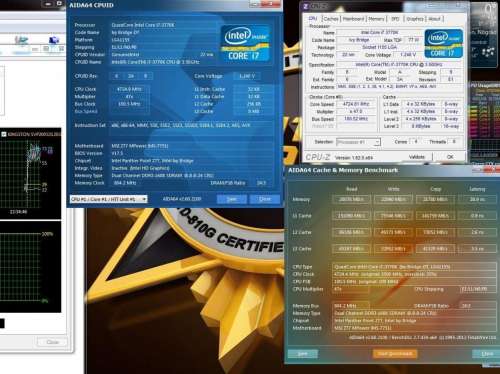Click the CPU Clock value in AIDA64 CPUID

coord(129,89)
